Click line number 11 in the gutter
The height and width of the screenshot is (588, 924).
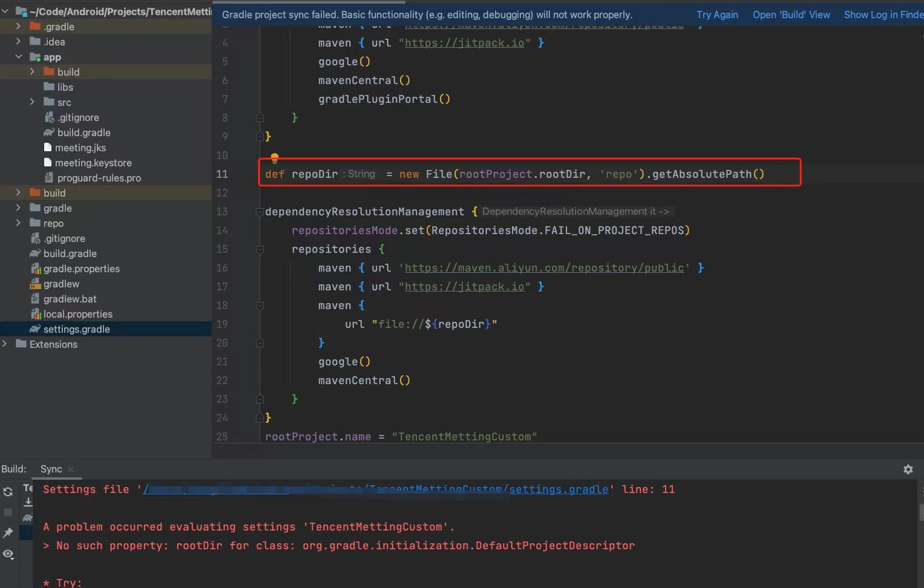(222, 174)
